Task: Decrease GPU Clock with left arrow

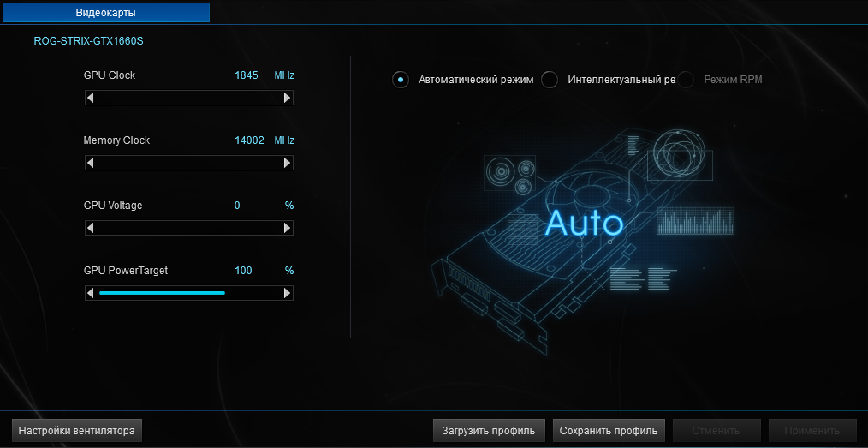Action: point(90,98)
